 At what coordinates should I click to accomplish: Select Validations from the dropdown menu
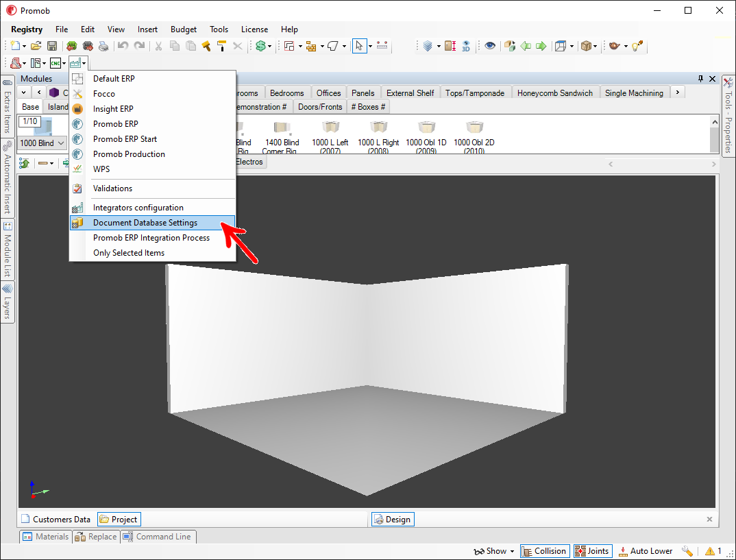pyautogui.click(x=153, y=188)
